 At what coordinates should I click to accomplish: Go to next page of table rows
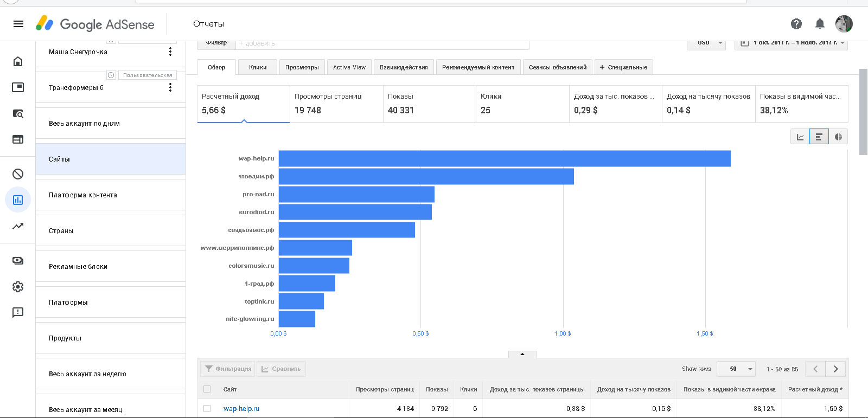click(835, 369)
